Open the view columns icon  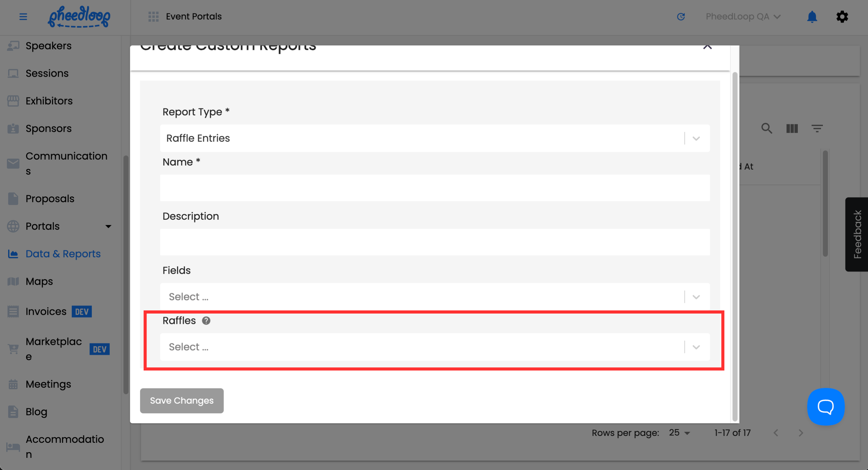pyautogui.click(x=792, y=128)
